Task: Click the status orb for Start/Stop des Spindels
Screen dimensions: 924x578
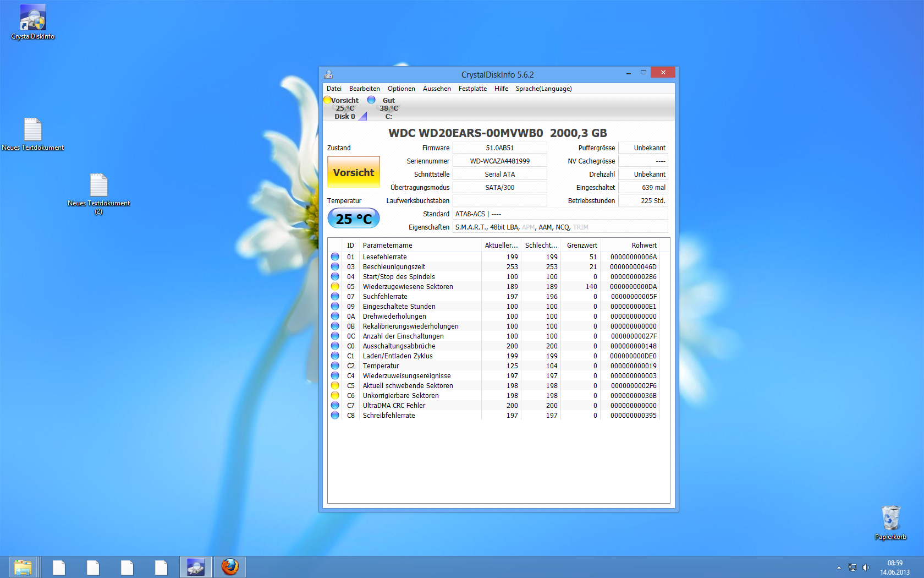Action: pos(335,277)
